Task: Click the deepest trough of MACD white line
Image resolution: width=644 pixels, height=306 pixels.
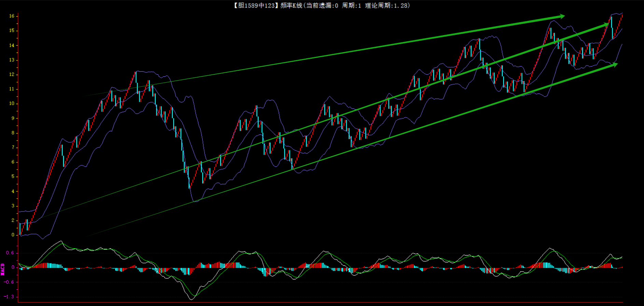Action: (x=191, y=299)
